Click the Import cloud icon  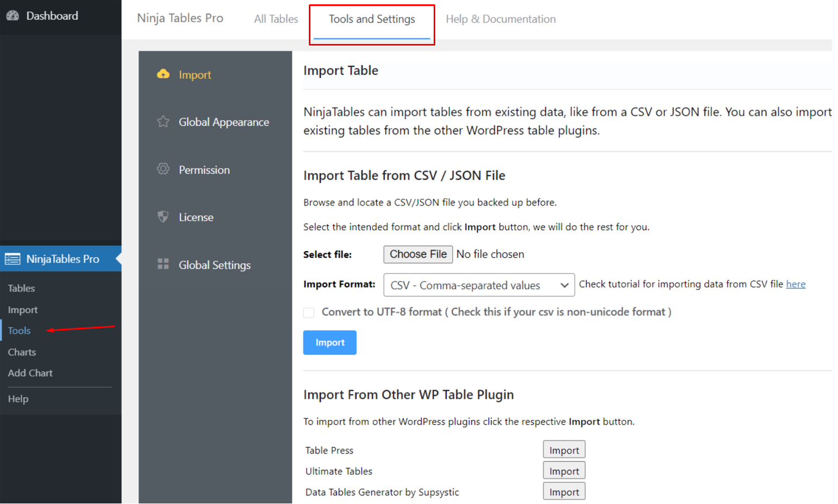[163, 74]
